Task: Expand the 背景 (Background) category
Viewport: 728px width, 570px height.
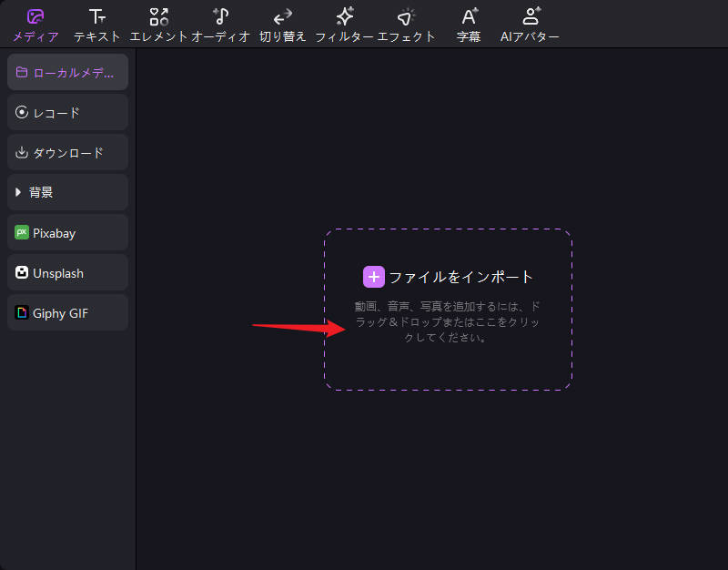Action: tap(66, 192)
